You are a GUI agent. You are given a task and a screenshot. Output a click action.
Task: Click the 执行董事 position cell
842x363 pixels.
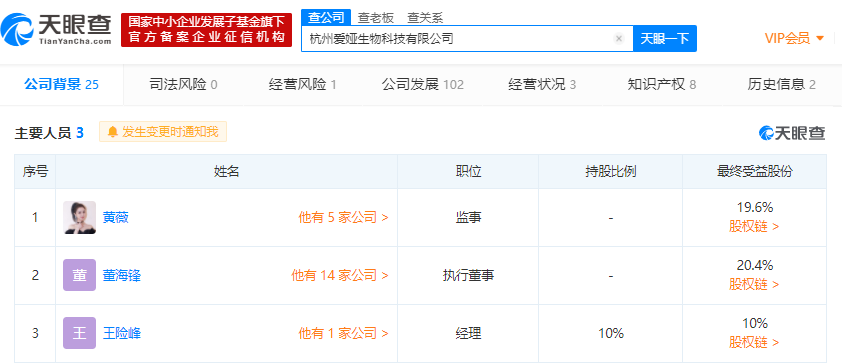468,275
